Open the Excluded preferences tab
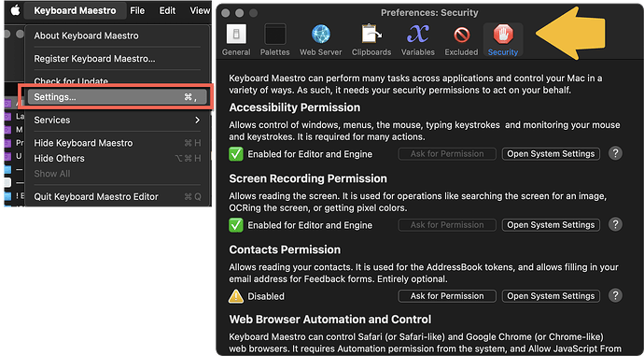 (x=461, y=40)
